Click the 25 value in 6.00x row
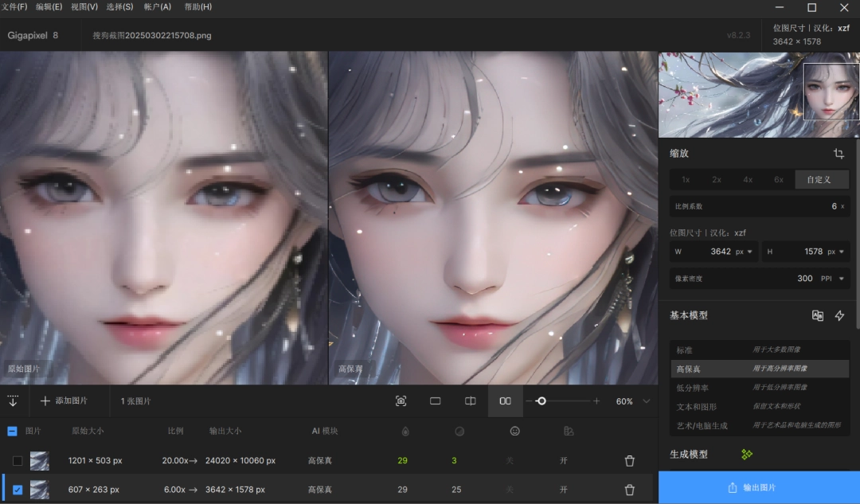This screenshot has height=504, width=860. pos(456,489)
